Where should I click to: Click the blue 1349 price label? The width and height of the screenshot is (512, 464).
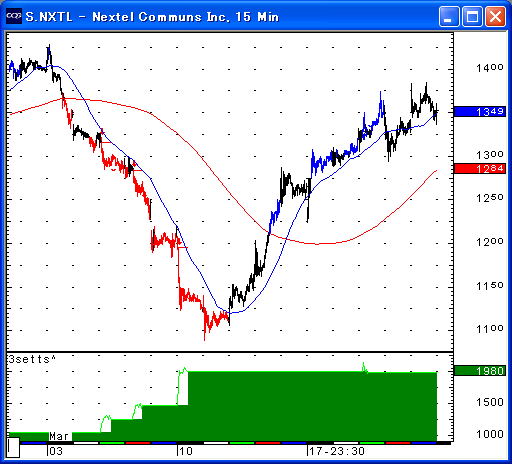pyautogui.click(x=480, y=111)
